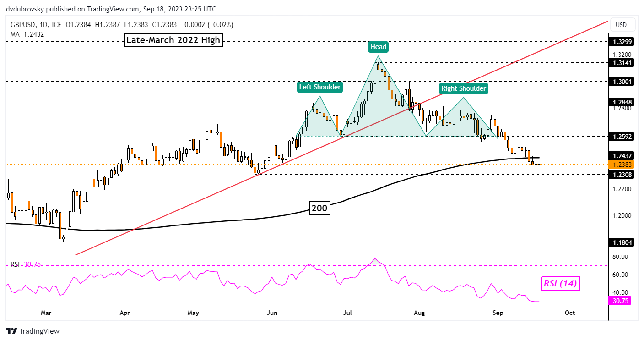Click the orange 1.2383 current price tag
Screen dimensions: 644x341
coord(620,164)
